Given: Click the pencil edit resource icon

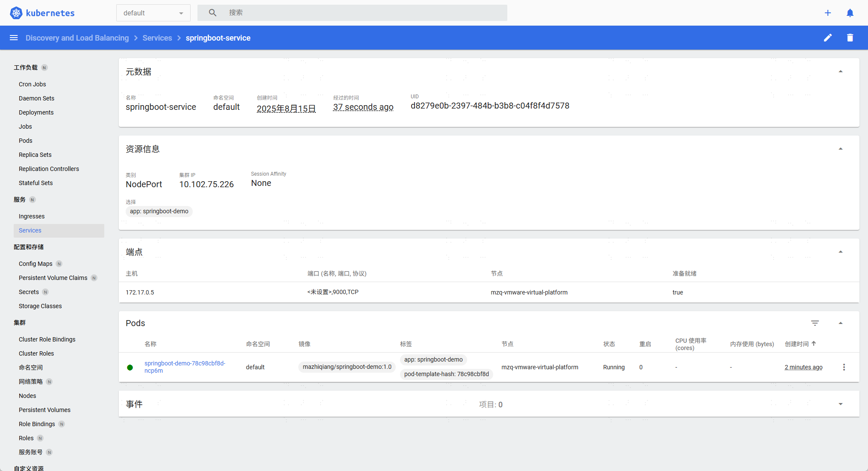Looking at the screenshot, I should [x=828, y=38].
